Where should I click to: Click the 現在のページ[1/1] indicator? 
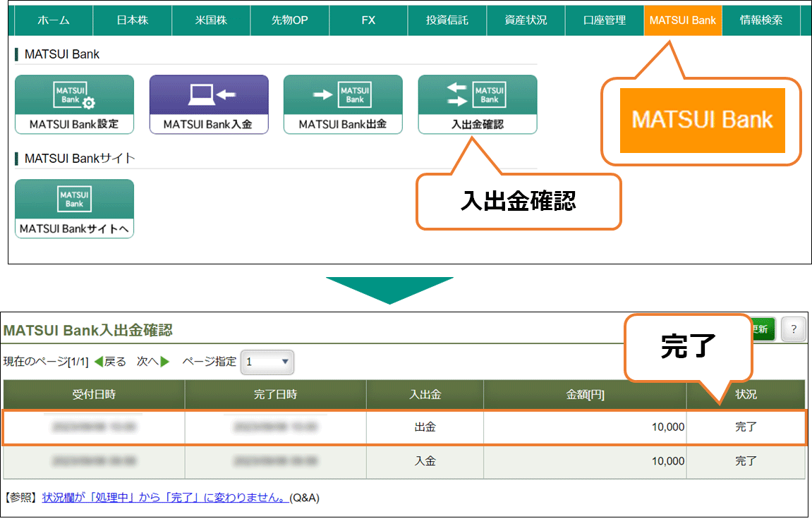46,362
